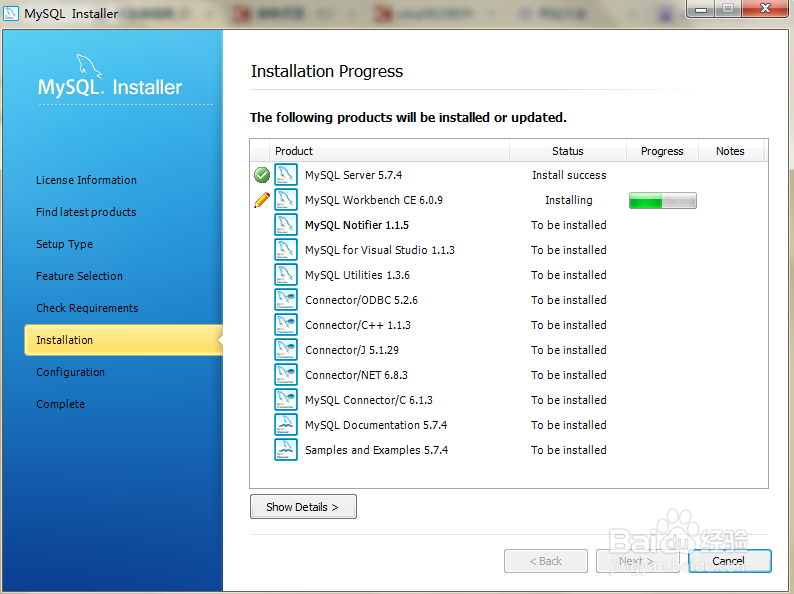This screenshot has height=594, width=794.
Task: Click the Product column header
Action: [x=389, y=151]
